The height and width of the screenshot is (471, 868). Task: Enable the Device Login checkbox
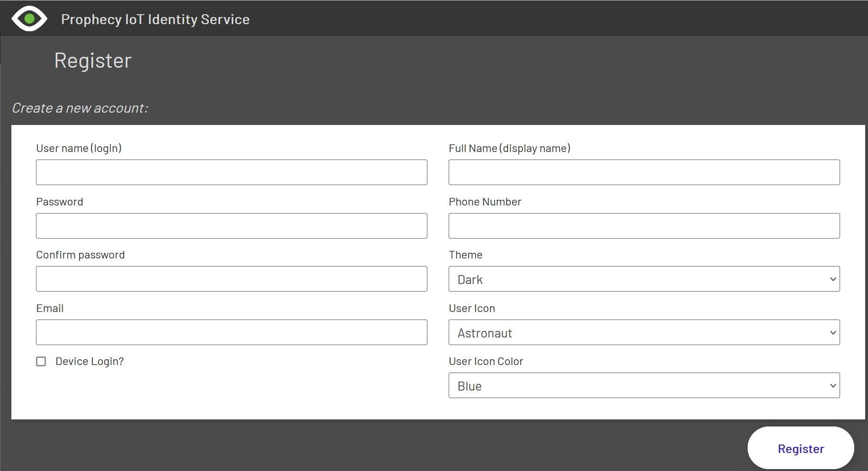[41, 362]
